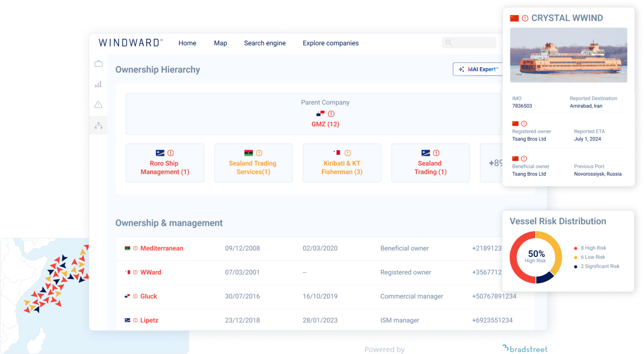Open Explore companies
644x354 pixels.
pos(331,43)
